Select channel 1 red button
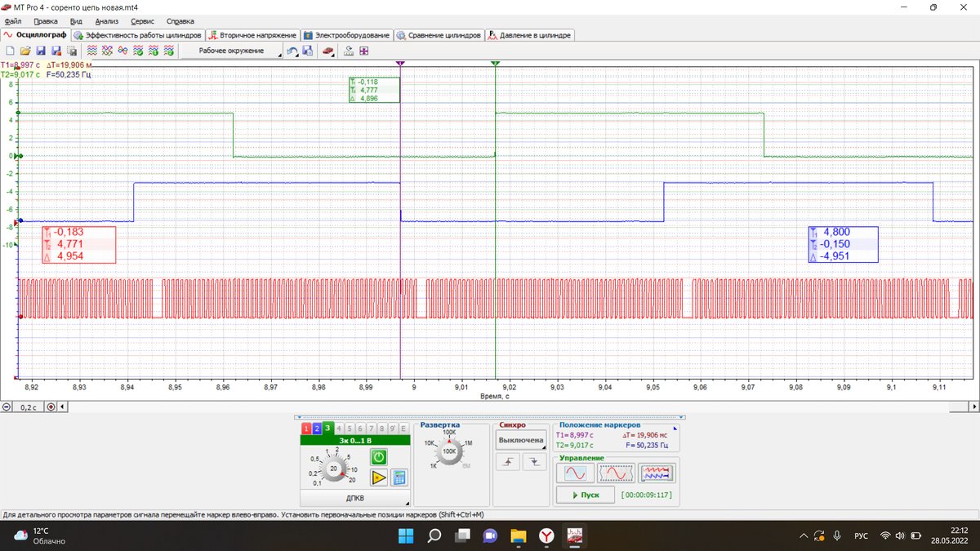The image size is (980, 551). 306,428
